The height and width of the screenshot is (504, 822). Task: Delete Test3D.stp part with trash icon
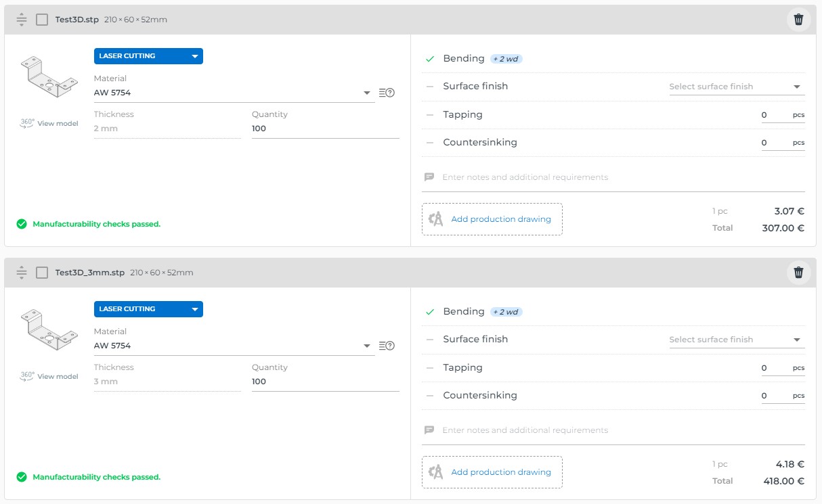tap(798, 20)
